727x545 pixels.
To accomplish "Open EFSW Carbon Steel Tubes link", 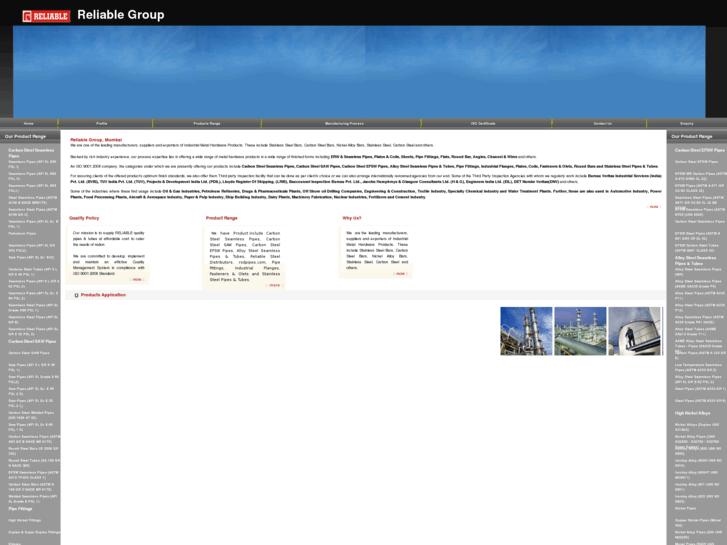I will [x=697, y=248].
